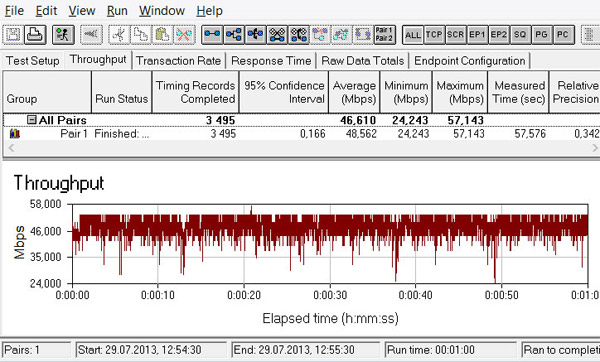Screen dimensions: 600x362
Task: Collapse the All Pairs group
Action: [x=31, y=120]
